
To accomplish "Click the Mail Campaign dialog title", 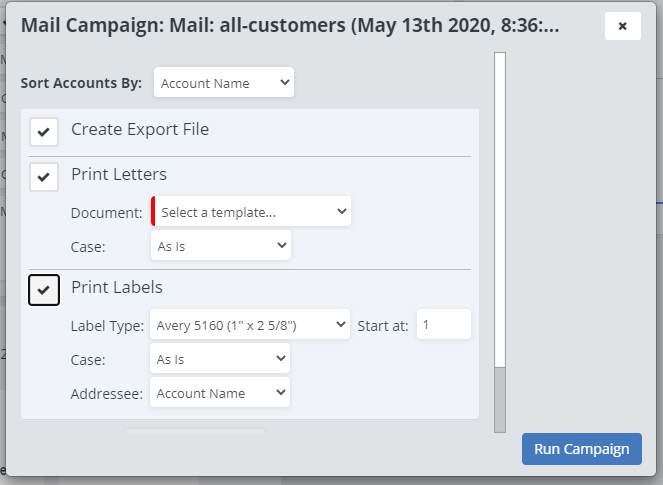I will pos(290,26).
